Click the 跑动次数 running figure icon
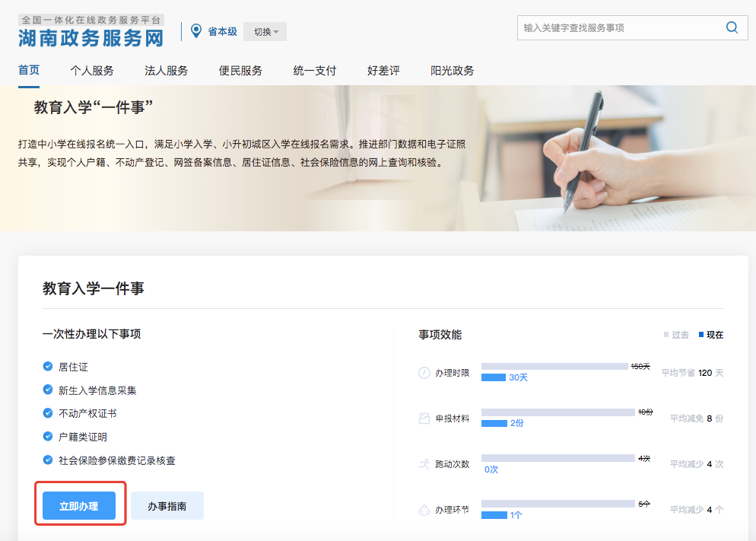Screen dimensions: 756x541 click(x=424, y=464)
